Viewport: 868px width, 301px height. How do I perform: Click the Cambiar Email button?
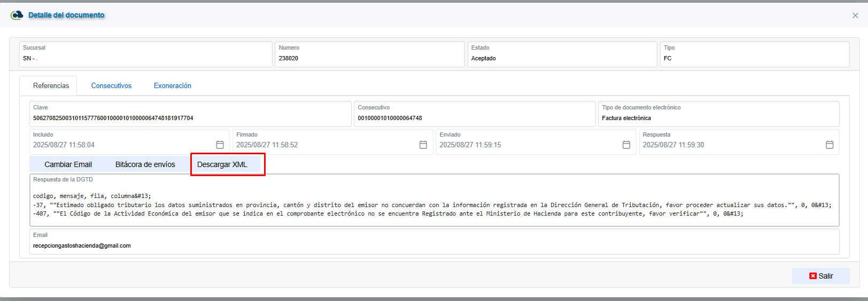[x=68, y=164]
